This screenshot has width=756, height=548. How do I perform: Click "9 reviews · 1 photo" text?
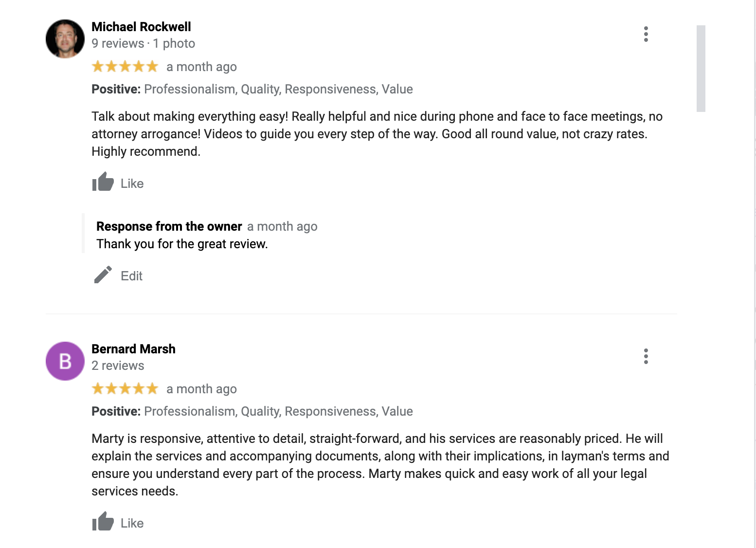143,44
